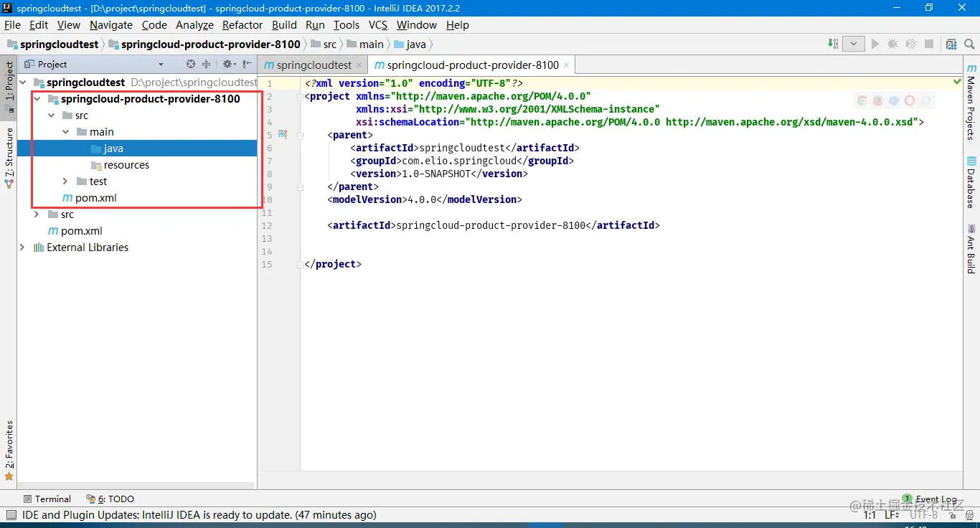This screenshot has height=528, width=980.
Task: Open the File menu
Action: click(x=12, y=24)
